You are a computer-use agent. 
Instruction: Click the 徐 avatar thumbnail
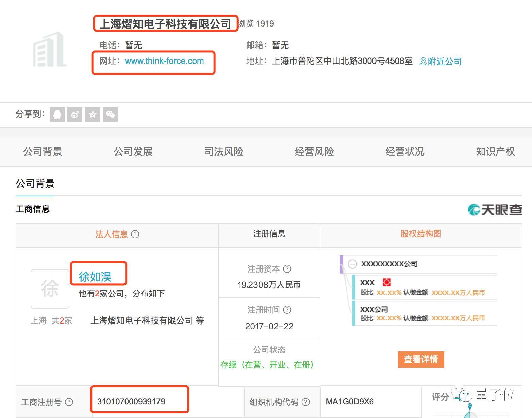pos(50,289)
